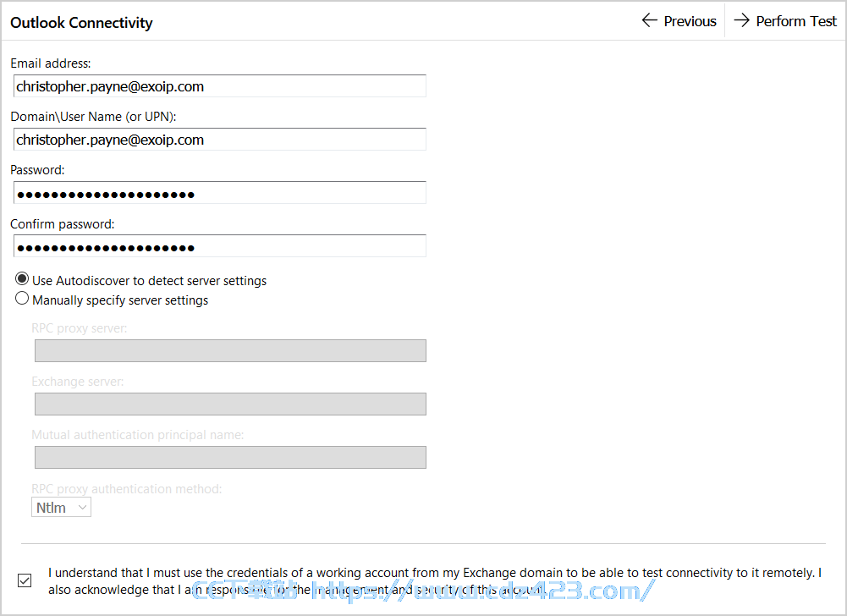847x616 pixels.
Task: Click the Manually specify server settings label
Action: point(120,300)
